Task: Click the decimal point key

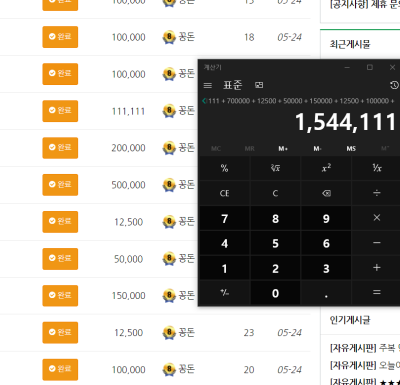Action: coord(326,293)
